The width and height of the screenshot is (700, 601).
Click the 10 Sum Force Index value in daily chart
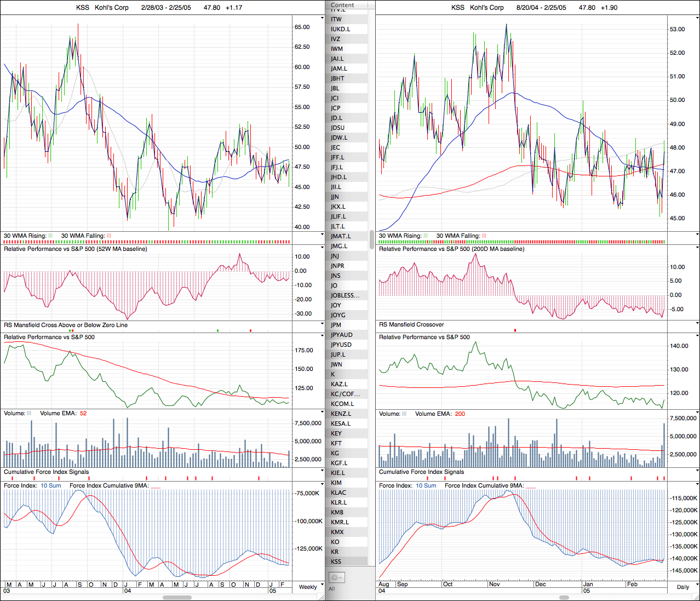(x=426, y=486)
